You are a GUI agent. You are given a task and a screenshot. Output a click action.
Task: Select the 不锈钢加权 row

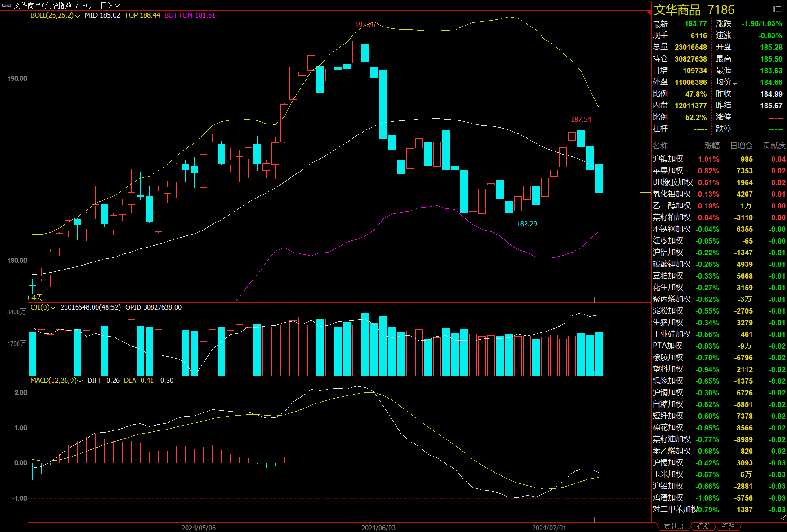(x=719, y=229)
